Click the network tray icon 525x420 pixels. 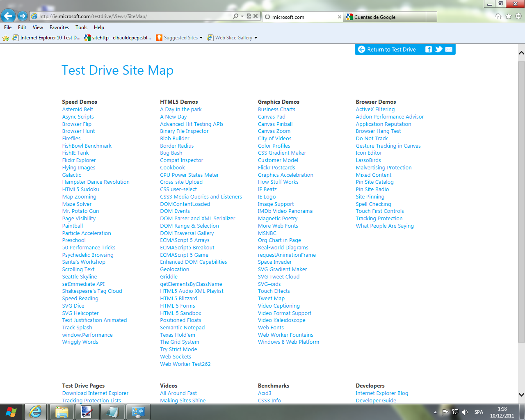455,412
